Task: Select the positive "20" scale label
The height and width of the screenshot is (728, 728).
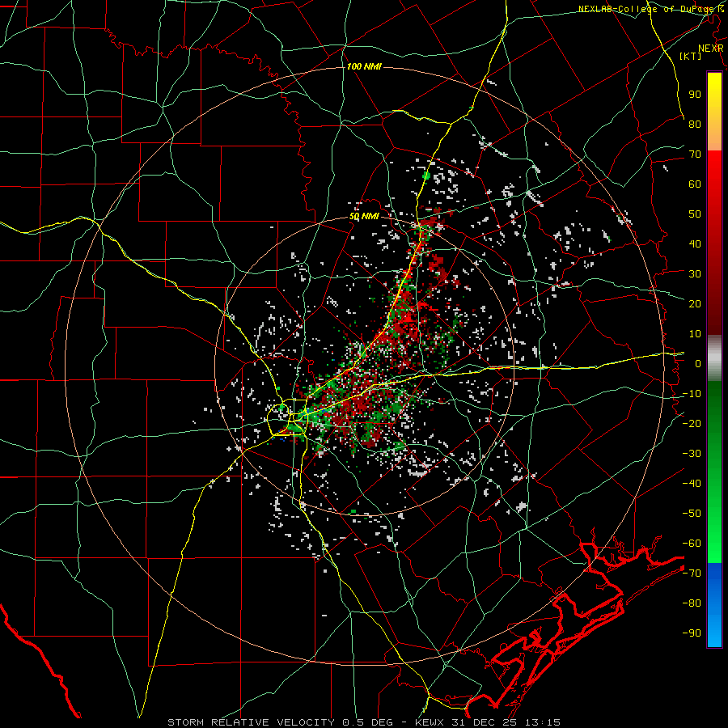Action: (695, 303)
